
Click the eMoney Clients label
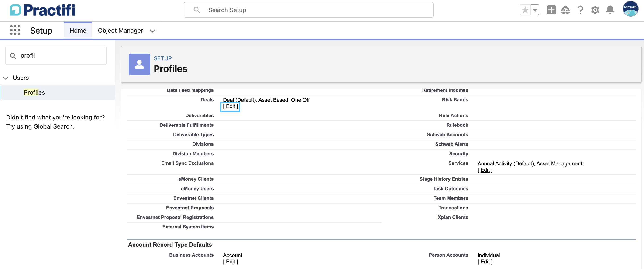click(x=196, y=179)
